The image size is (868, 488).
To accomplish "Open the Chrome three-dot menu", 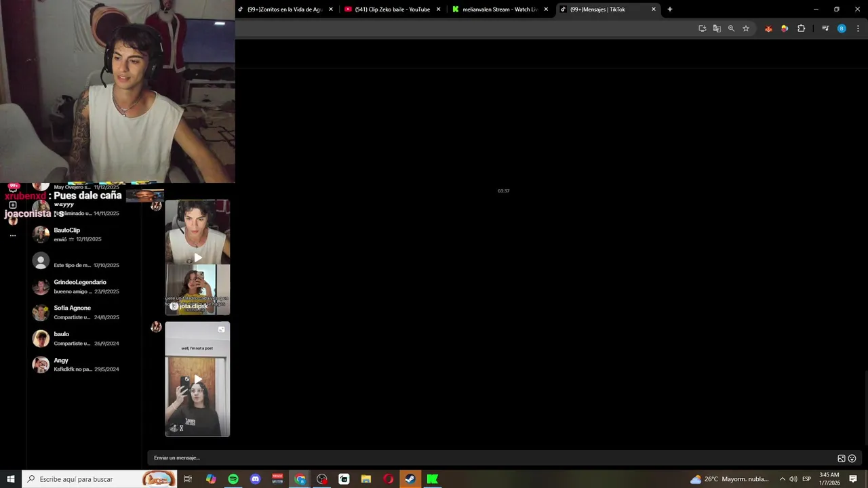I will click(858, 28).
